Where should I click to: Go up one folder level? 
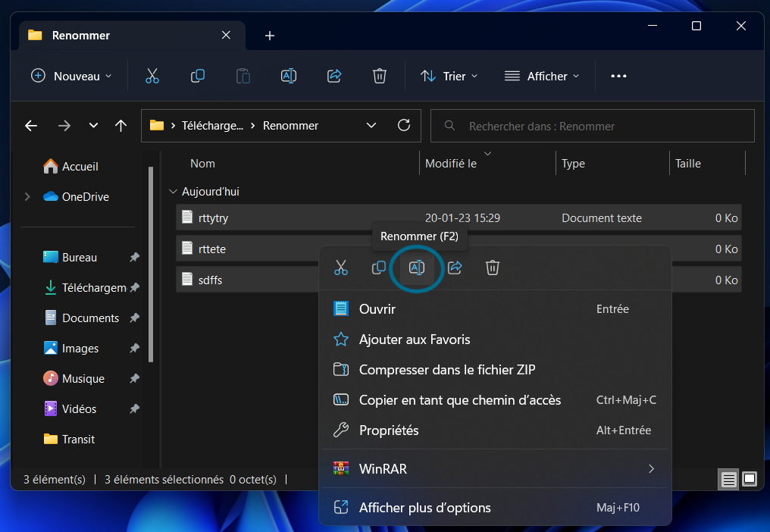[121, 126]
